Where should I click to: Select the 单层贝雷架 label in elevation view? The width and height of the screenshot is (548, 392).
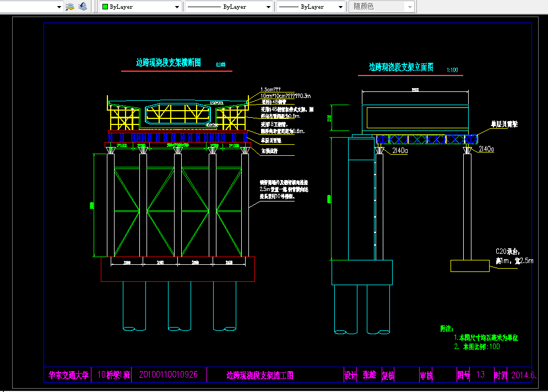click(x=504, y=124)
